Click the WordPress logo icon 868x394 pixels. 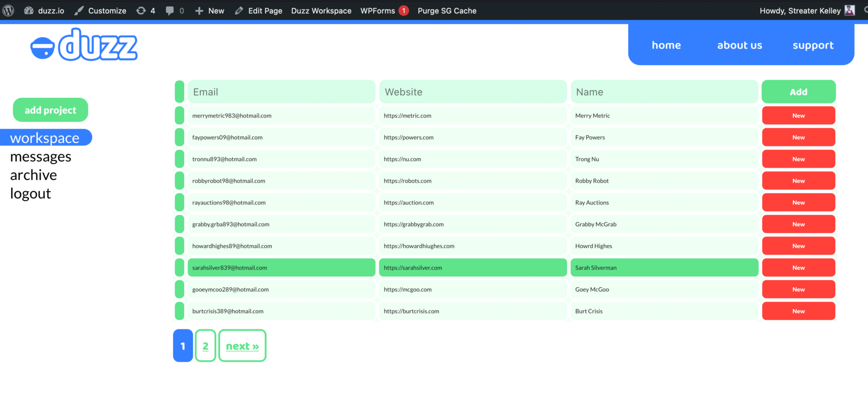[9, 11]
